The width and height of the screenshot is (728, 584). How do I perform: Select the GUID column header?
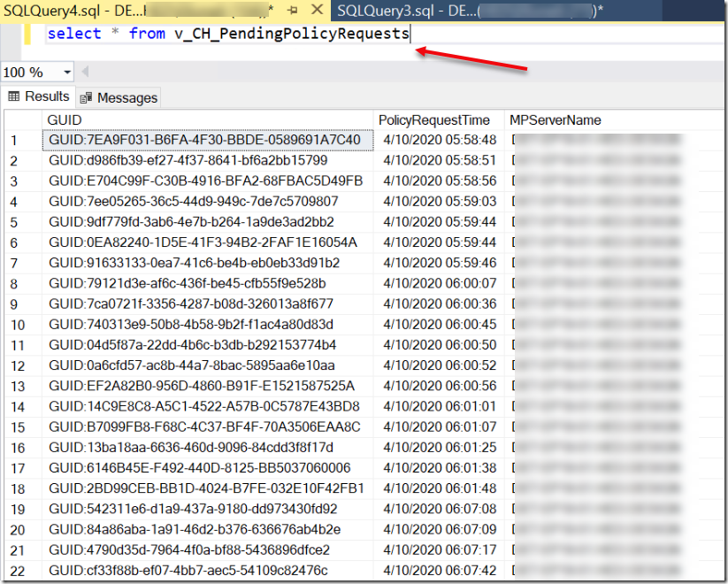click(65, 119)
